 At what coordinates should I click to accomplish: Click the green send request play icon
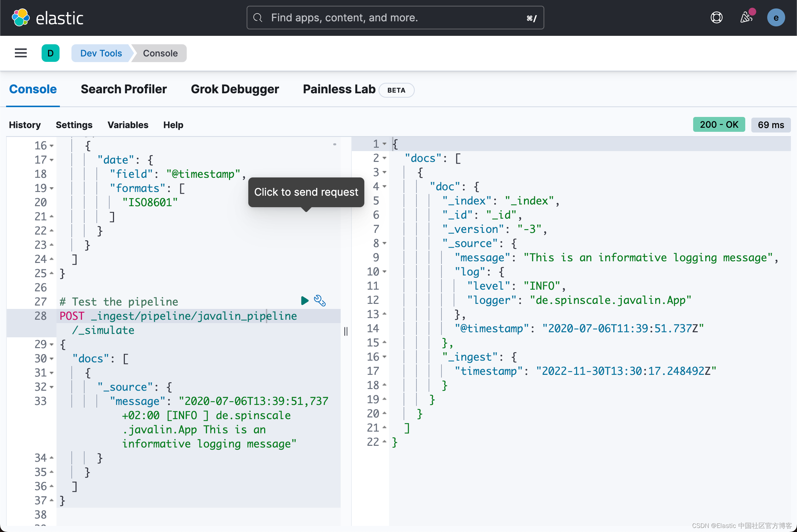point(304,300)
